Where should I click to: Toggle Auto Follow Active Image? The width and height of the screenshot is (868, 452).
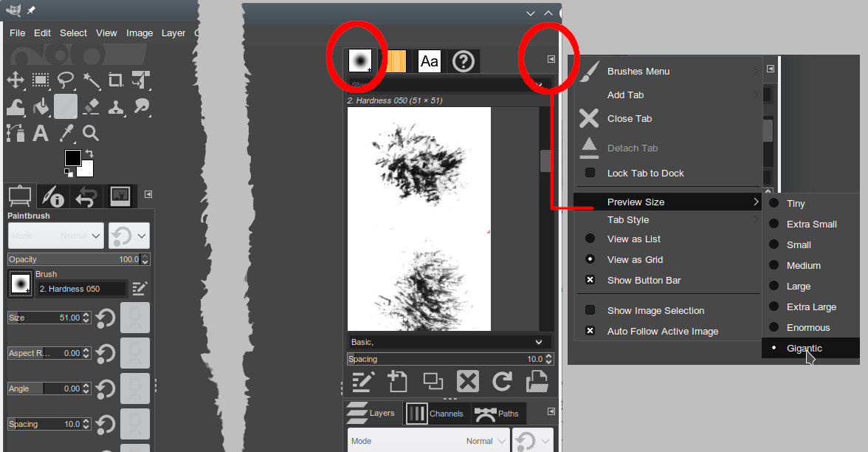(590, 331)
